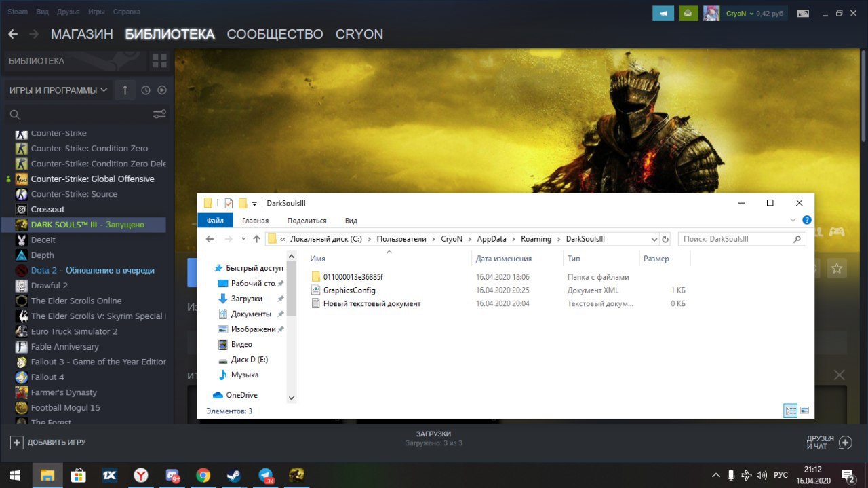868x488 pixels.
Task: Click the library search magnifier icon
Action: (15, 114)
